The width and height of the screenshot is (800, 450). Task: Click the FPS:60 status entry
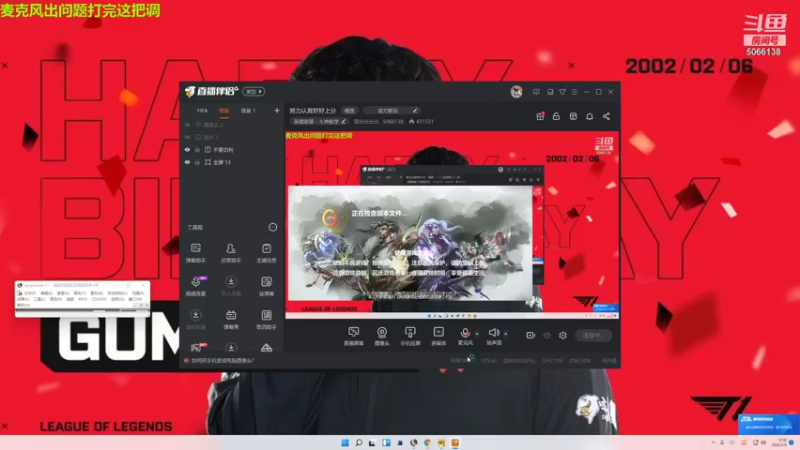pyautogui.click(x=489, y=361)
